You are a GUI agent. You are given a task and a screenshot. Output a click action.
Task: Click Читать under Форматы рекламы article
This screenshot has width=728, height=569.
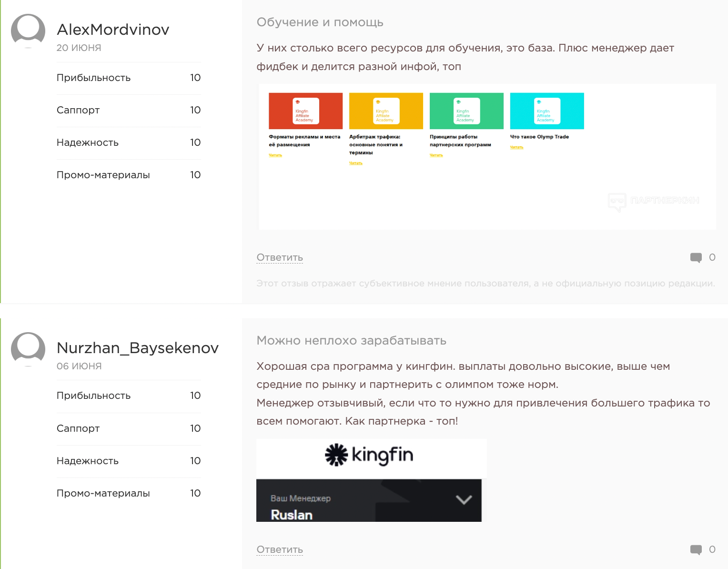pyautogui.click(x=275, y=155)
